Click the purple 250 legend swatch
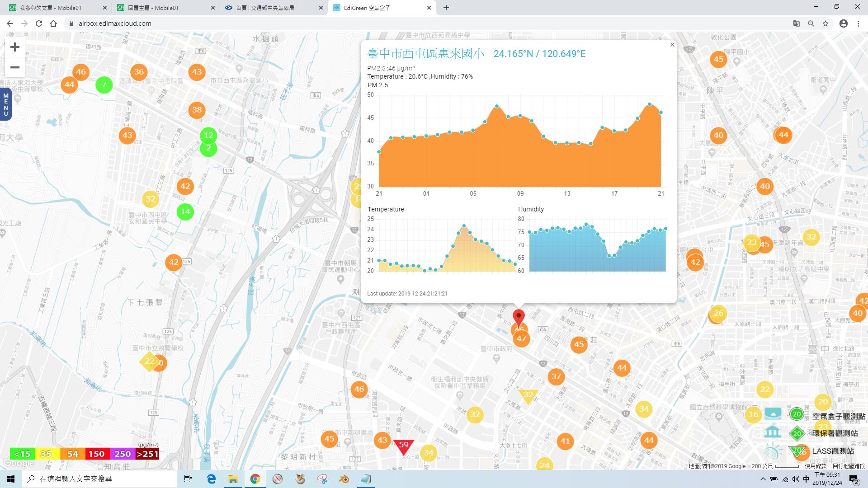The image size is (868, 488). [x=123, y=454]
